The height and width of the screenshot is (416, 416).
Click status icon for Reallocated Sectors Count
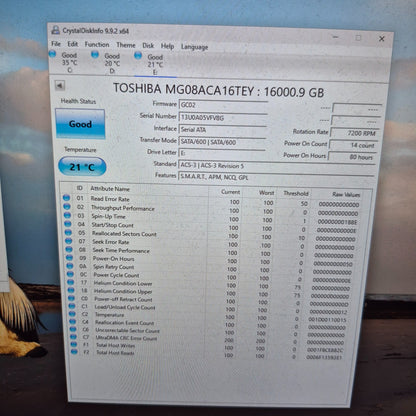click(68, 232)
